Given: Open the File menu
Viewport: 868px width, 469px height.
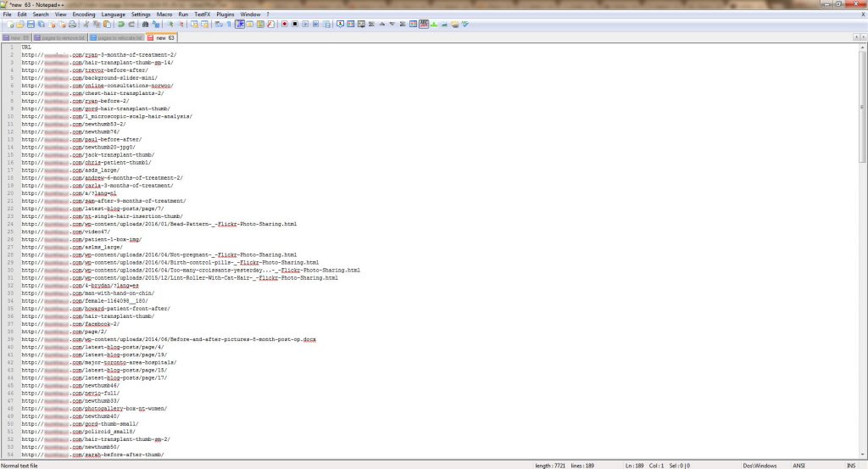Looking at the screenshot, I should tap(7, 14).
